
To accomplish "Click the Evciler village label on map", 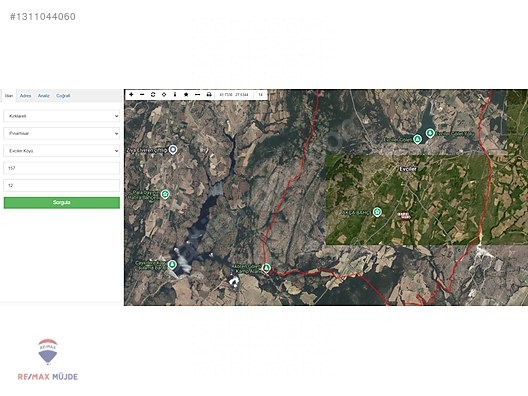I will (408, 169).
